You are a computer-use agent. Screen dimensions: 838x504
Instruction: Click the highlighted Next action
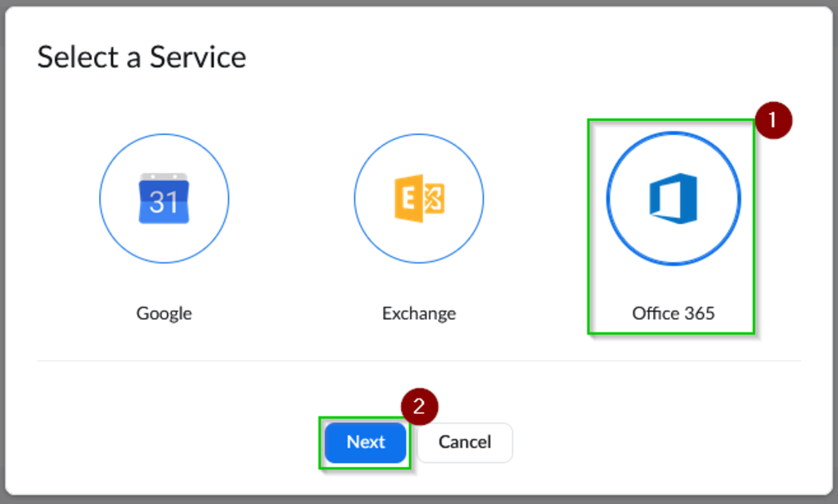365,442
